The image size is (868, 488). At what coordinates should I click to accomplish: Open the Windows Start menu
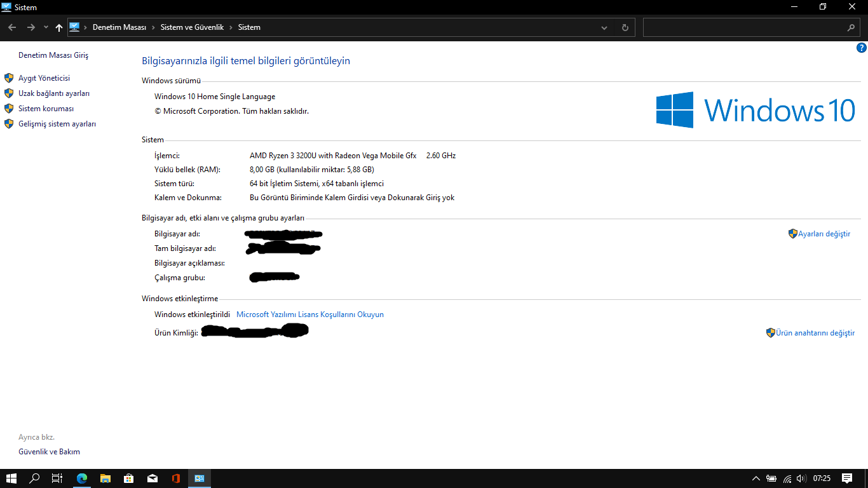point(11,478)
